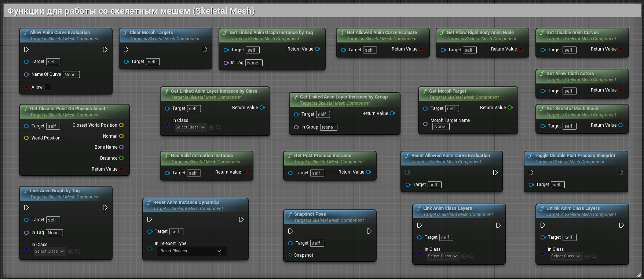
Task: Click Closest World Position output pin
Action: click(122, 125)
